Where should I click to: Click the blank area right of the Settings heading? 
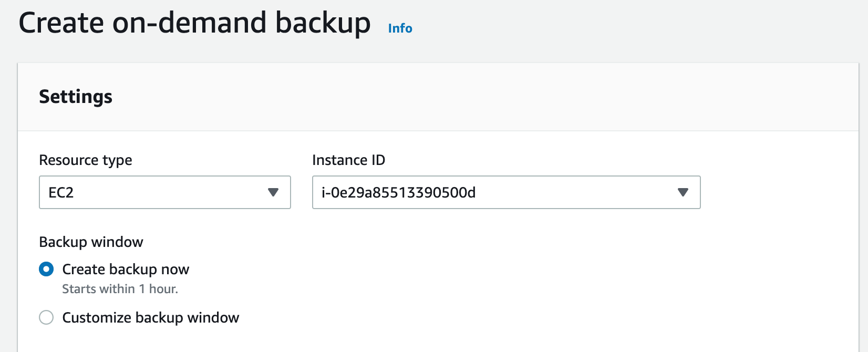(x=473, y=97)
